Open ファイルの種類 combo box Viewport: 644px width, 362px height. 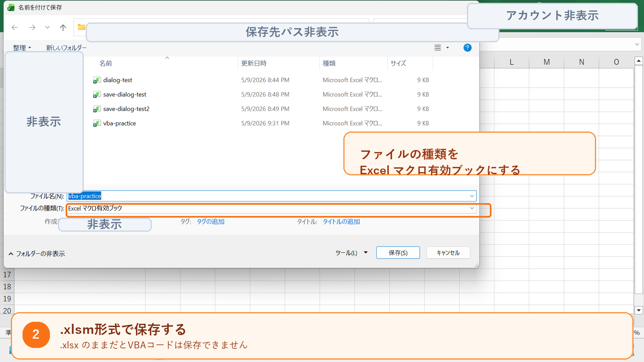pos(271,208)
